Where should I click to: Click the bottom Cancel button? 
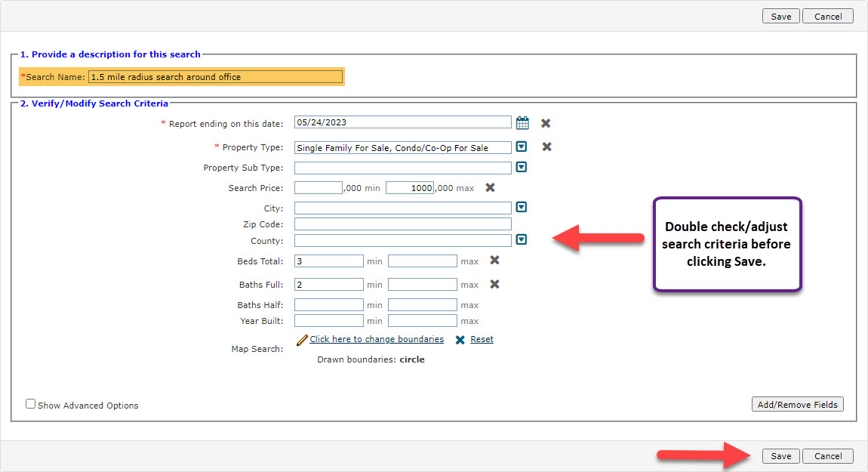tap(827, 456)
